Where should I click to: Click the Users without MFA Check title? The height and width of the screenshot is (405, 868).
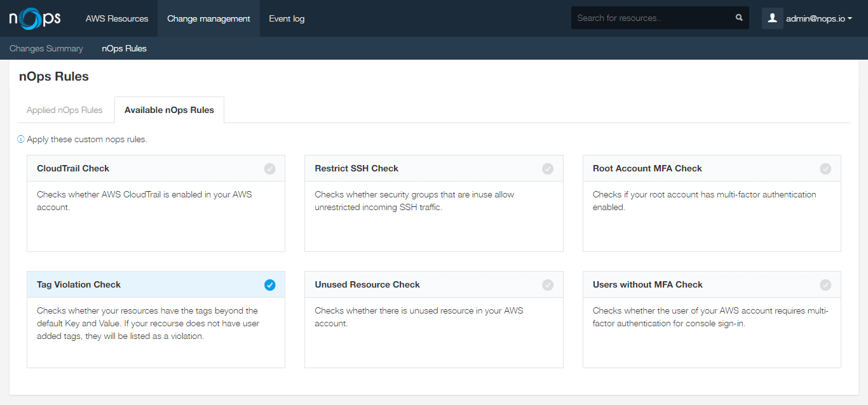tap(648, 284)
